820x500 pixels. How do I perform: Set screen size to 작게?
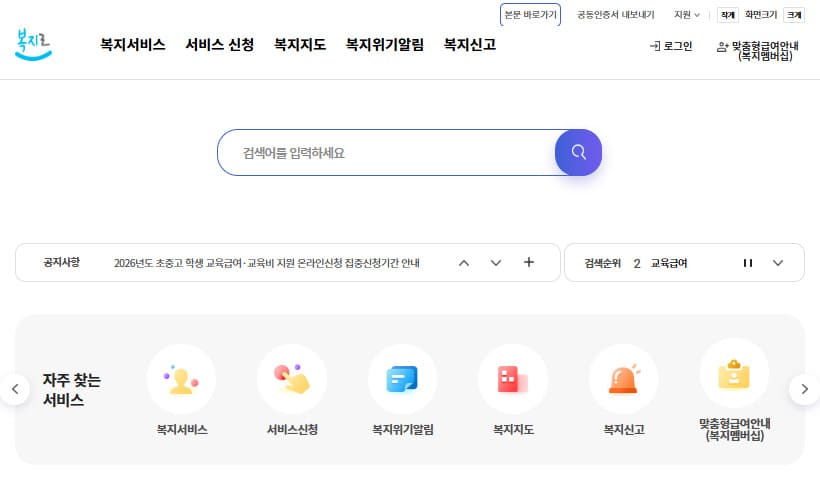727,15
